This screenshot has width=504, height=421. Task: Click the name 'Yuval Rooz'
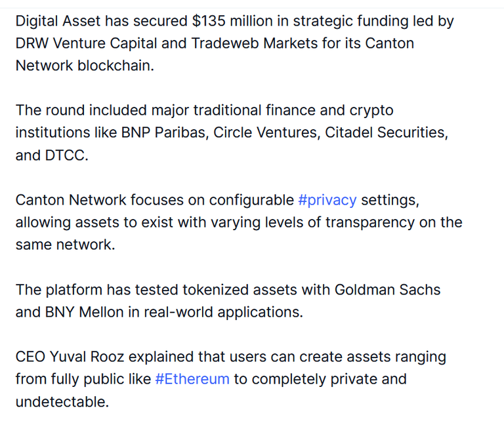coord(87,357)
